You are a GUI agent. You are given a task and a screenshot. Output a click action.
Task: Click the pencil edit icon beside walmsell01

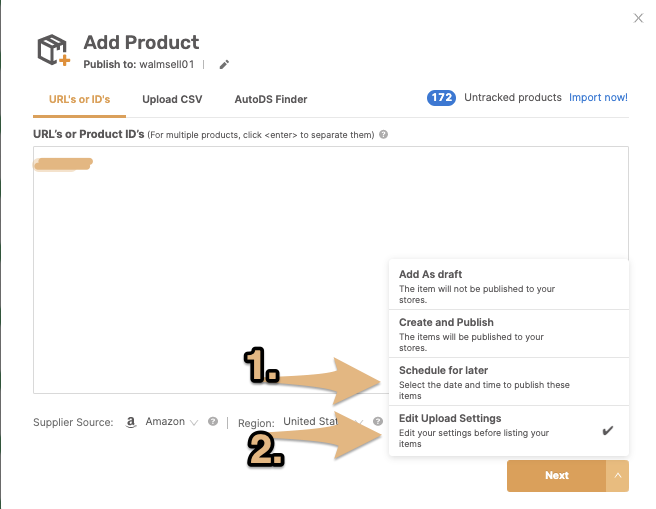click(224, 64)
